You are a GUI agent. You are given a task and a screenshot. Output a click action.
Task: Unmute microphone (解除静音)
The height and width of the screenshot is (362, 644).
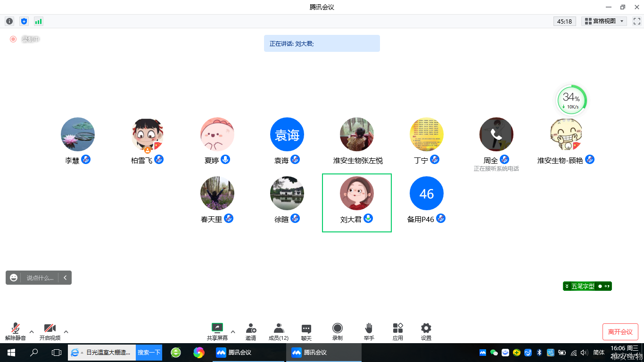(x=16, y=331)
